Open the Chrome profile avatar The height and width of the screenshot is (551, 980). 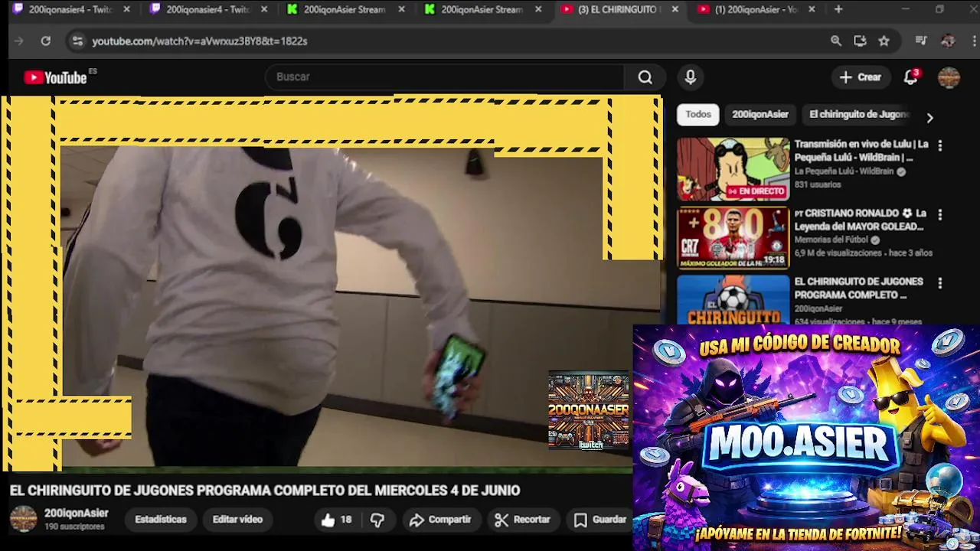[948, 41]
